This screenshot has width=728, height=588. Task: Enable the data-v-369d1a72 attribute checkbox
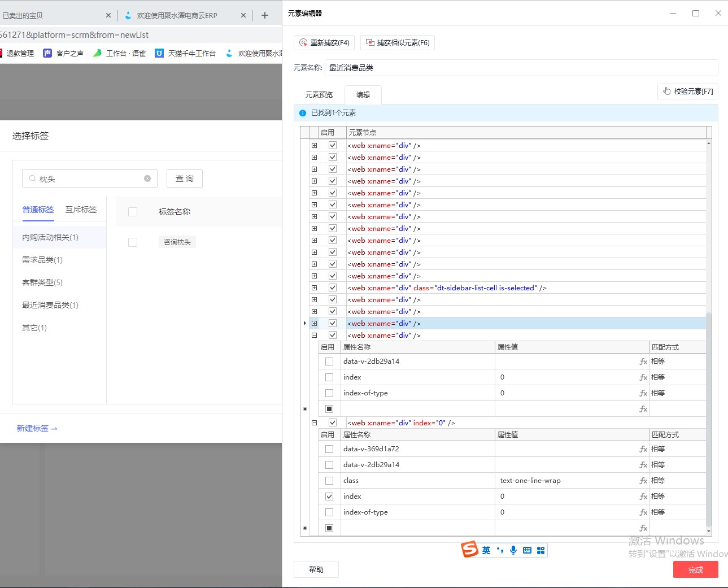tap(329, 449)
